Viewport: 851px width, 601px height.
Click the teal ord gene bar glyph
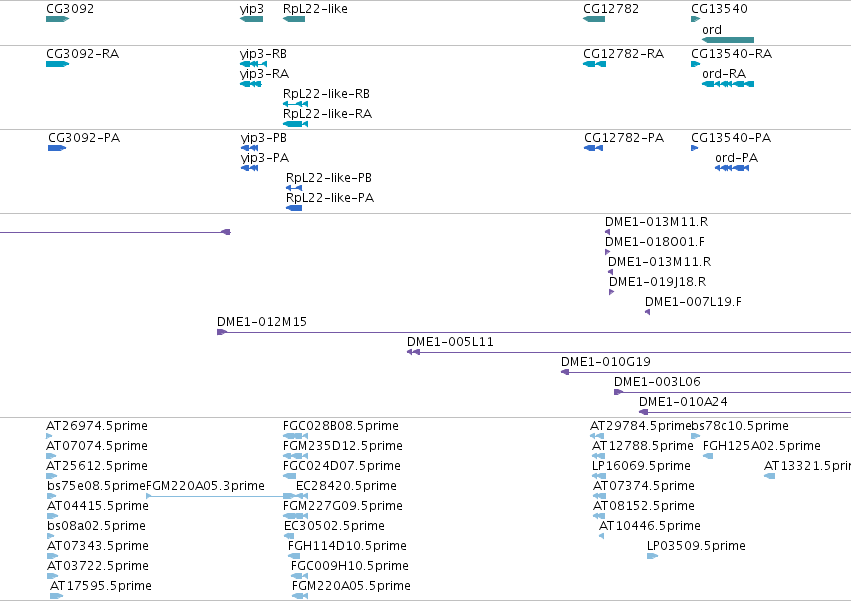(728, 40)
